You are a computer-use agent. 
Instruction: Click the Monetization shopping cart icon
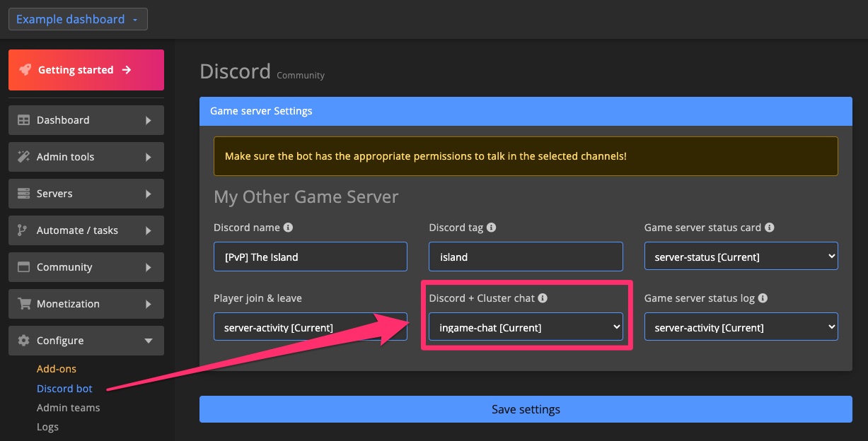(25, 304)
